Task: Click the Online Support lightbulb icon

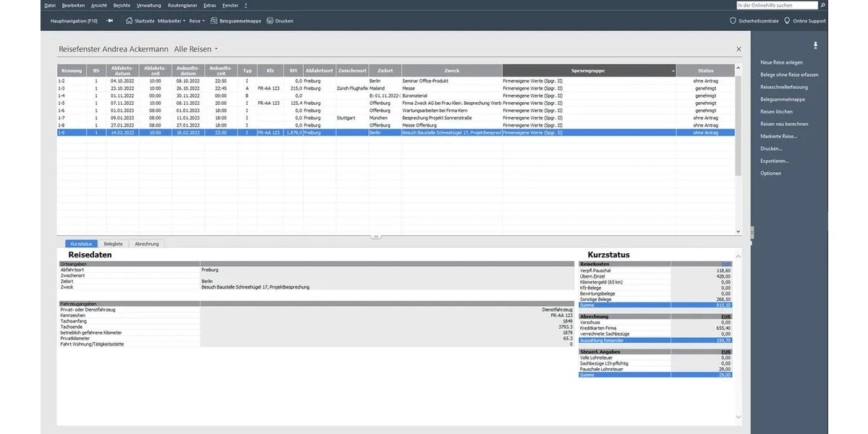Action: [787, 21]
